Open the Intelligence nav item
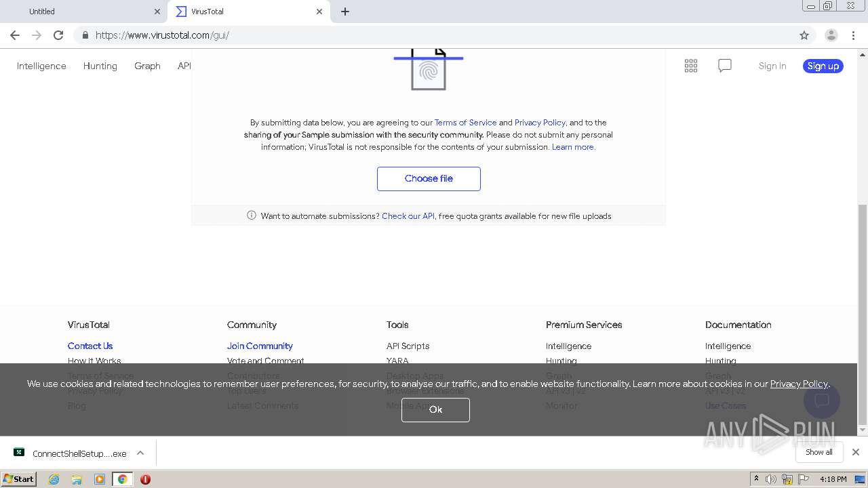The height and width of the screenshot is (488, 868). [x=41, y=66]
